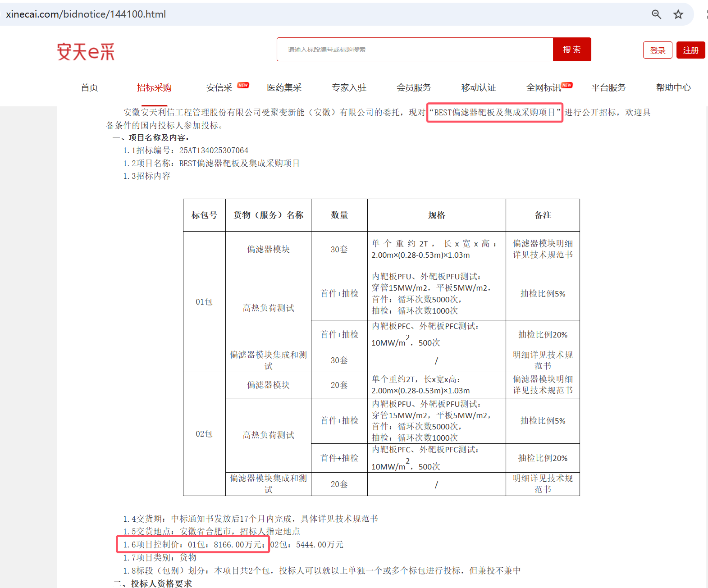Click the 数量 table header

pos(339,215)
